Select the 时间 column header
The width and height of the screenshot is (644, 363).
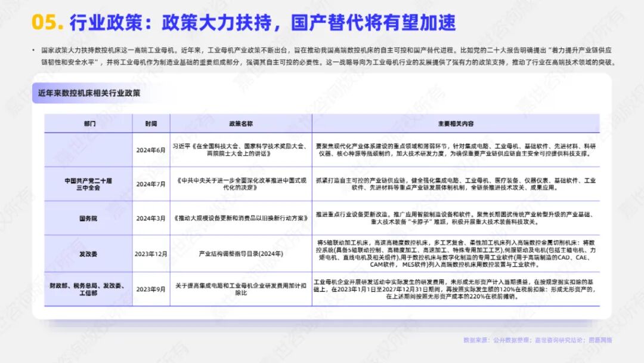(x=151, y=124)
